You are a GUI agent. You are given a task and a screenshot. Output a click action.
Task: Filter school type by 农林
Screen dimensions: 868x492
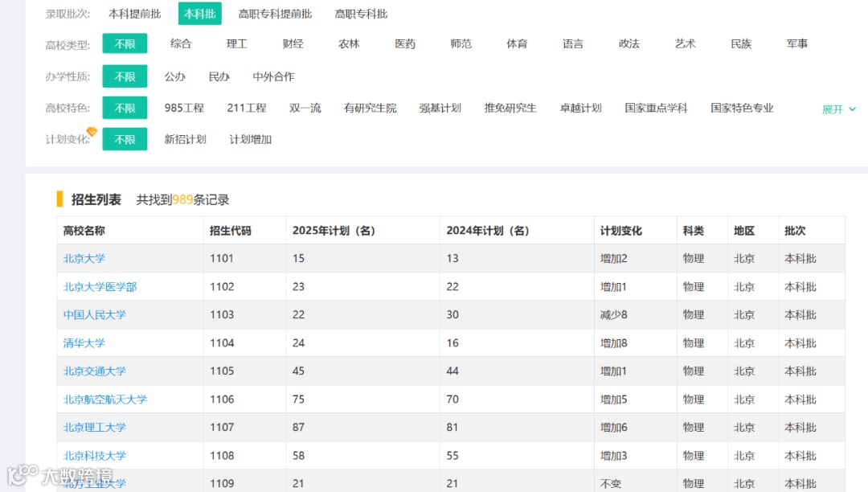click(x=349, y=43)
